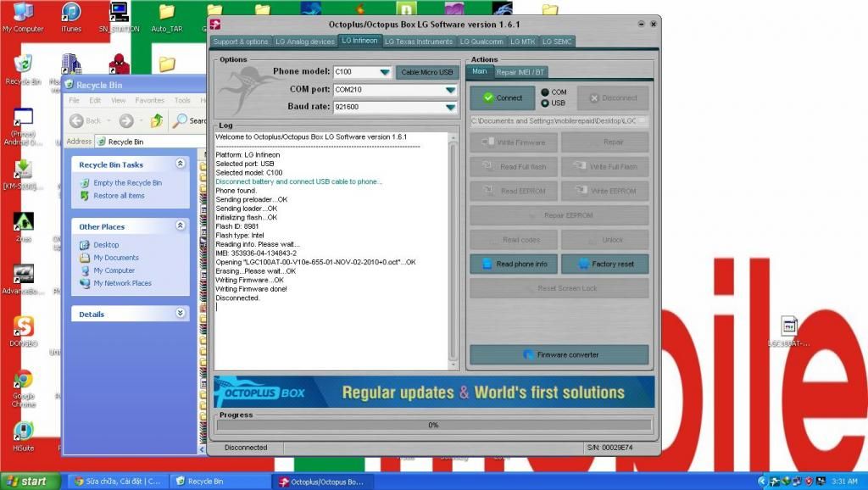Open the LGC100AT file on desktop
The height and width of the screenshot is (490, 868).
tap(789, 331)
